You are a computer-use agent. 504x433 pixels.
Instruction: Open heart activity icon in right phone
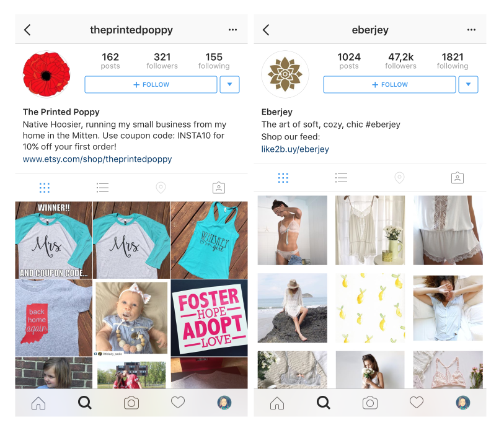[x=416, y=402]
